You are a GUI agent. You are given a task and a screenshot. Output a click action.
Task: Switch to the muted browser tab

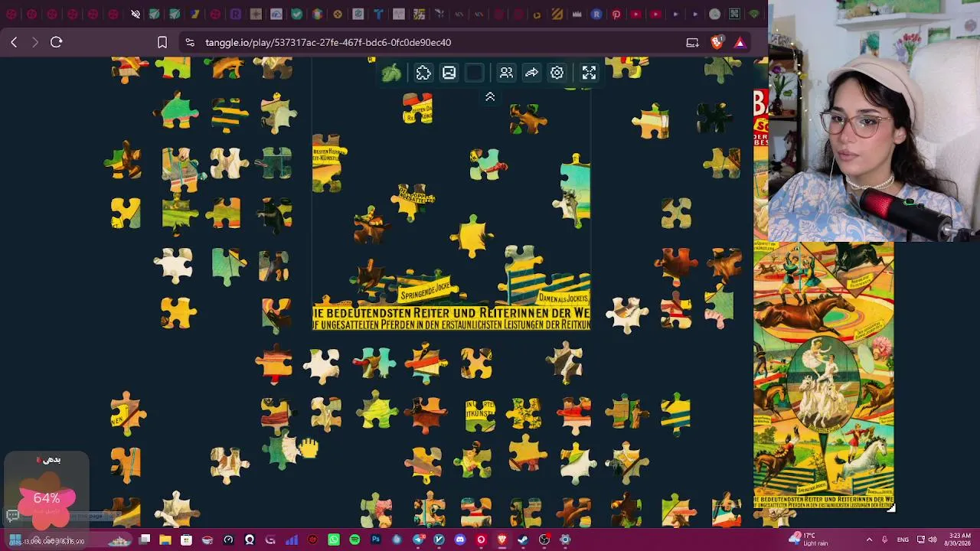tap(136, 14)
